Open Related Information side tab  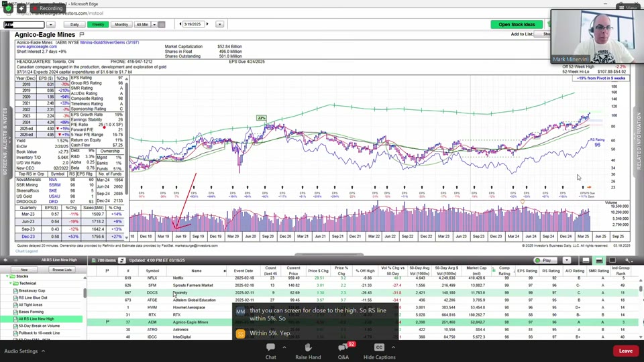point(639,141)
